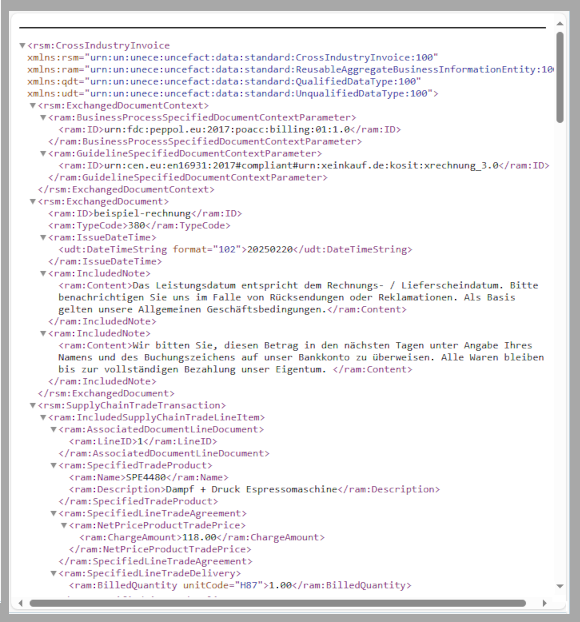Click the closing ram:AssociatedDocumentLineDocument tag
The width and height of the screenshot is (580, 622).
click(164, 453)
